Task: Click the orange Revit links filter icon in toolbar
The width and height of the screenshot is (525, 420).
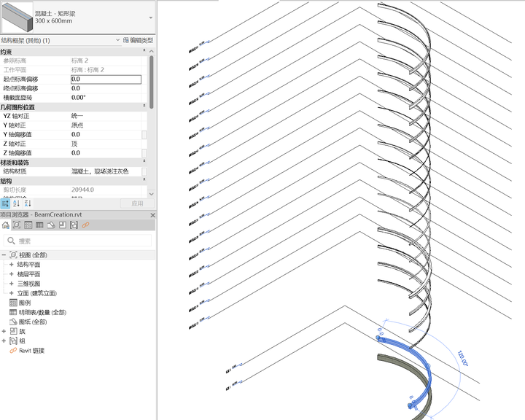Action: pyautogui.click(x=85, y=225)
